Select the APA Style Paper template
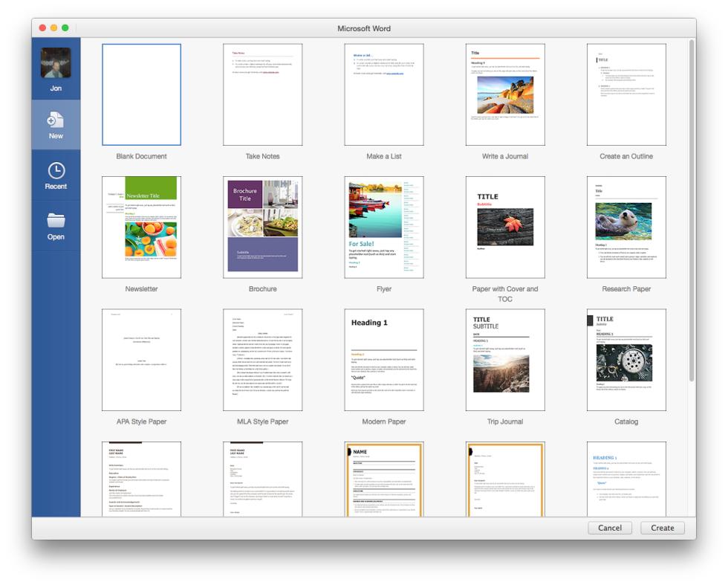Screen dimensions: 728x585 coord(141,360)
